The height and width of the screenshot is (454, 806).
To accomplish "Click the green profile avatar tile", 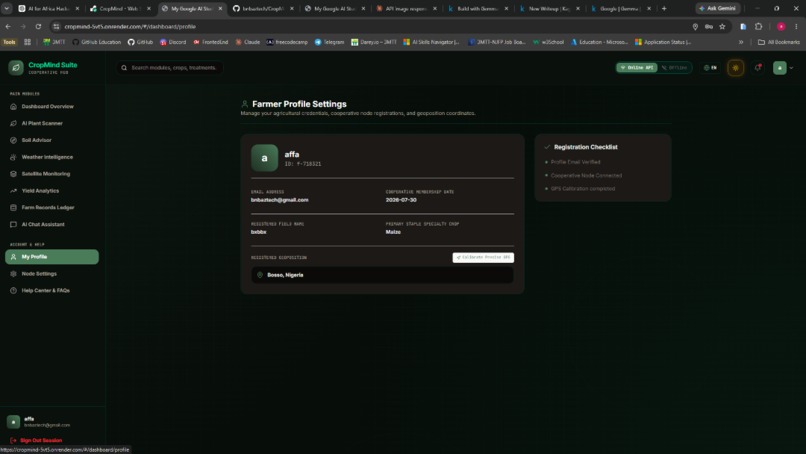I will coord(264,158).
